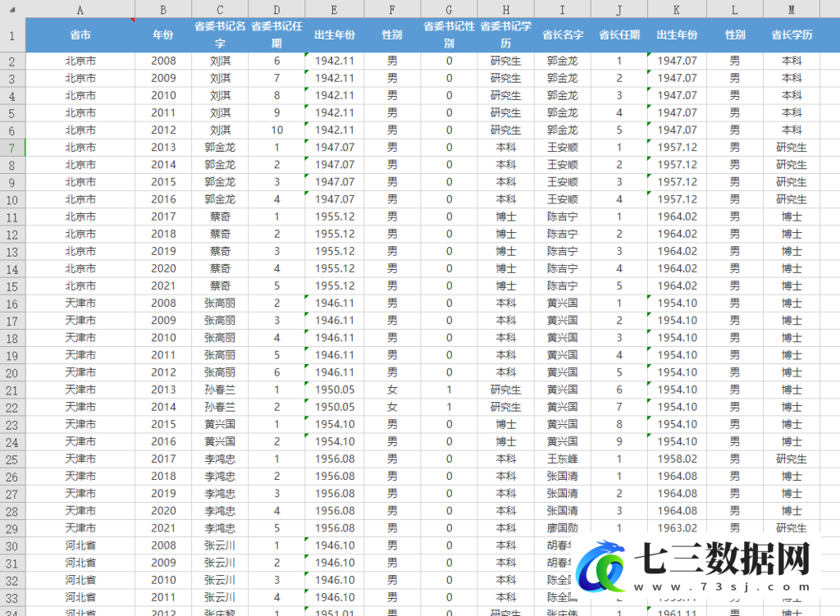Click the 省委书记学历 header cell
The height and width of the screenshot is (616, 840).
[x=505, y=35]
